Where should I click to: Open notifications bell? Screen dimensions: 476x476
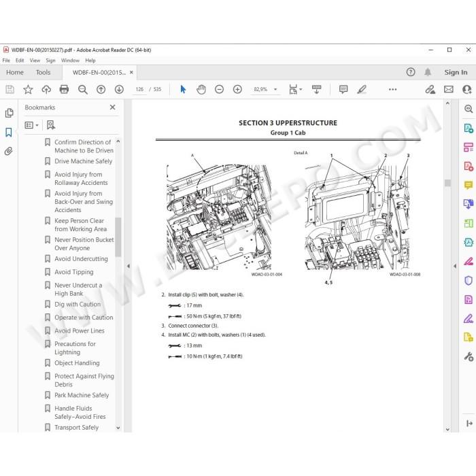click(428, 72)
